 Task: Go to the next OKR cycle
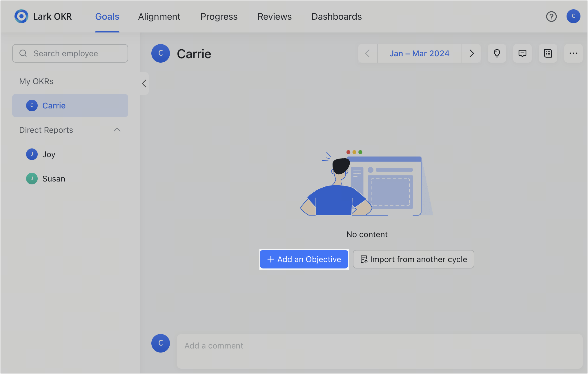(x=471, y=53)
